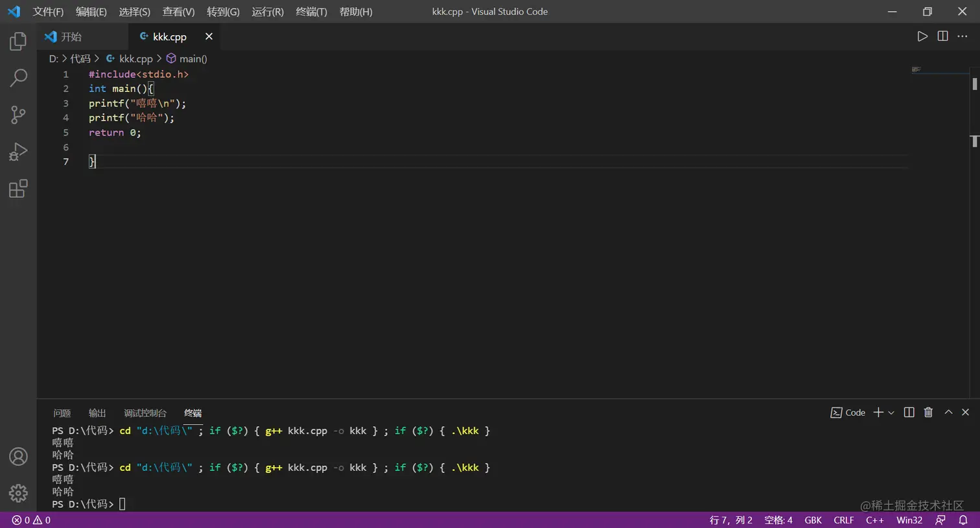Switch to the 调试控制台 tab
The image size is (980, 528).
coord(145,413)
